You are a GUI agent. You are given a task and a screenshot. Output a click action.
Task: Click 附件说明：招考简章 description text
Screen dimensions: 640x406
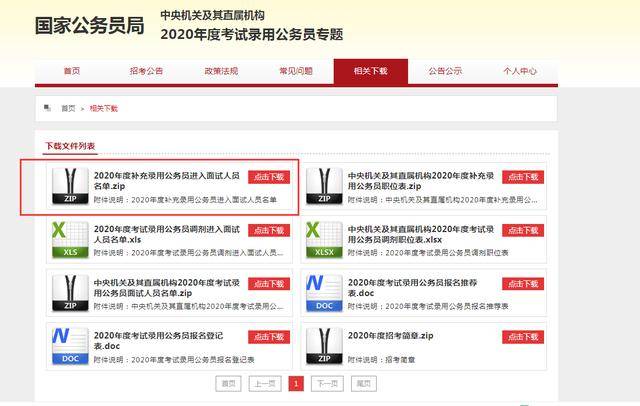[381, 360]
